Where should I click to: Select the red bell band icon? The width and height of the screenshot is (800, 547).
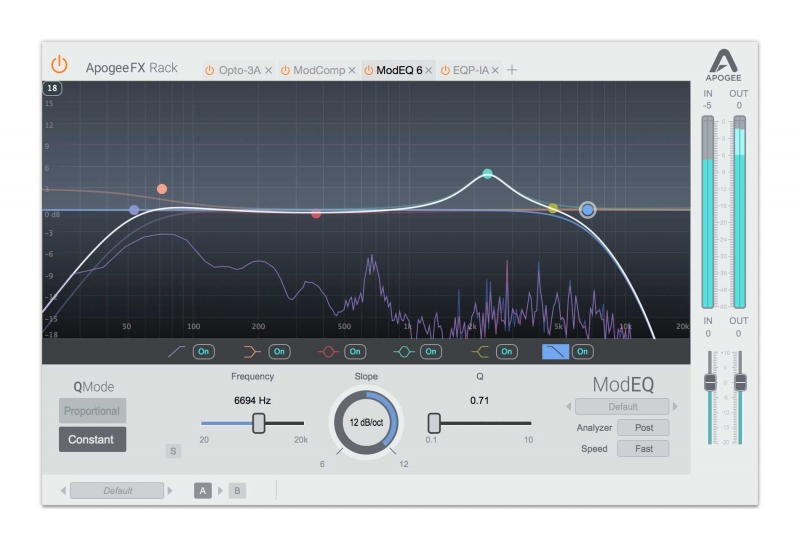[x=328, y=352]
